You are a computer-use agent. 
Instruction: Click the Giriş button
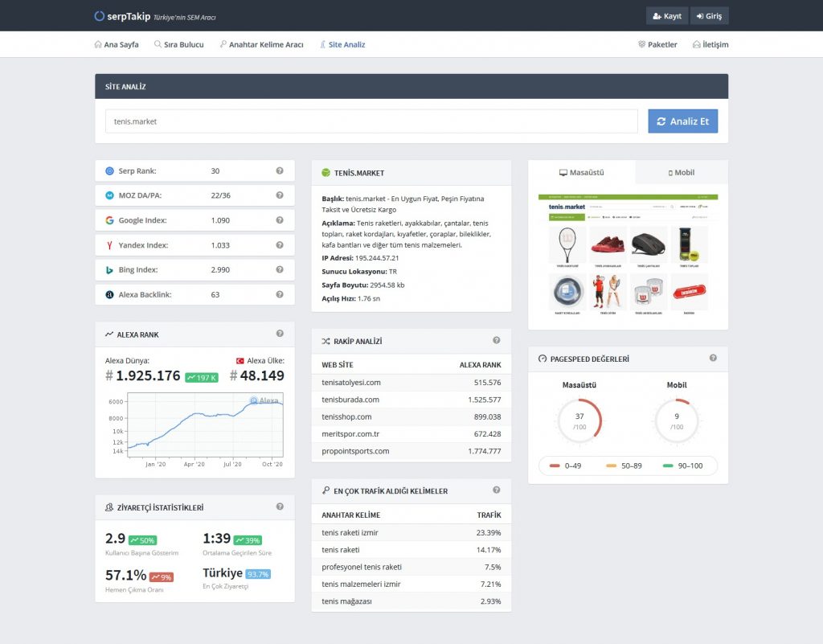pyautogui.click(x=709, y=16)
